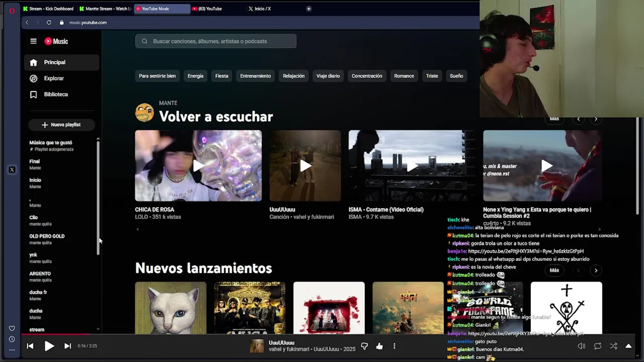Click the heart icon in Opera sidebar

pyautogui.click(x=12, y=328)
